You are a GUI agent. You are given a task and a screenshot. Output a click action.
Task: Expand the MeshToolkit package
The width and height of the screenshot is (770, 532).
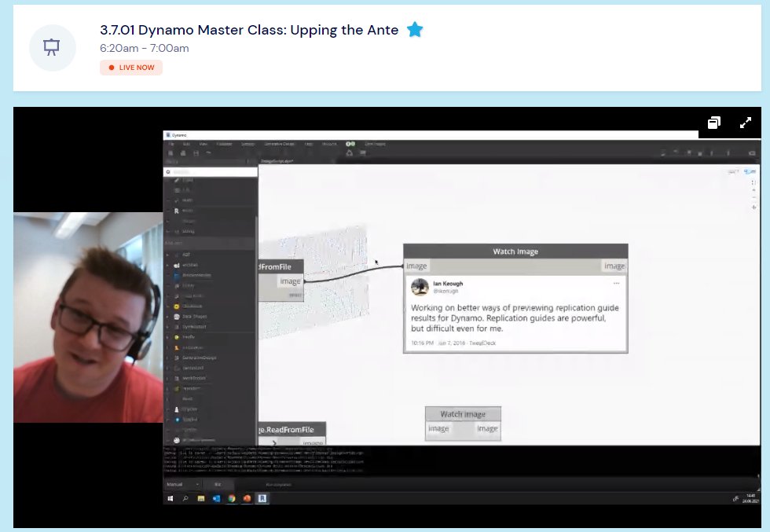168,379
